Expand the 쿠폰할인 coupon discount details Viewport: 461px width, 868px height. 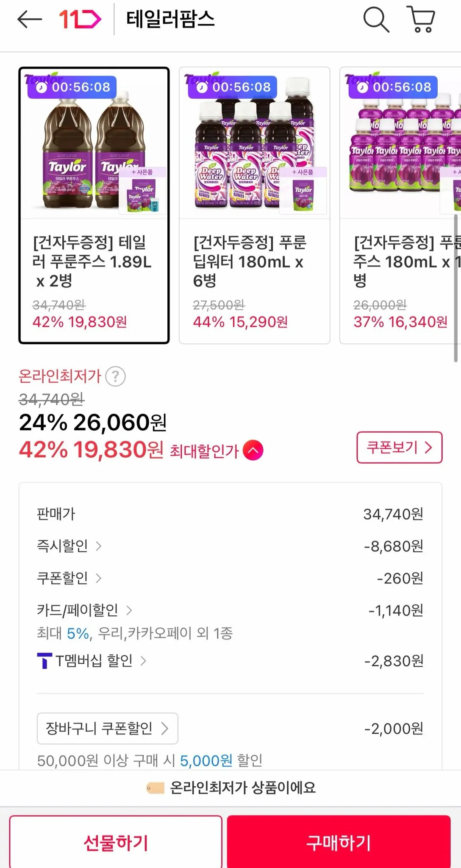coord(69,578)
